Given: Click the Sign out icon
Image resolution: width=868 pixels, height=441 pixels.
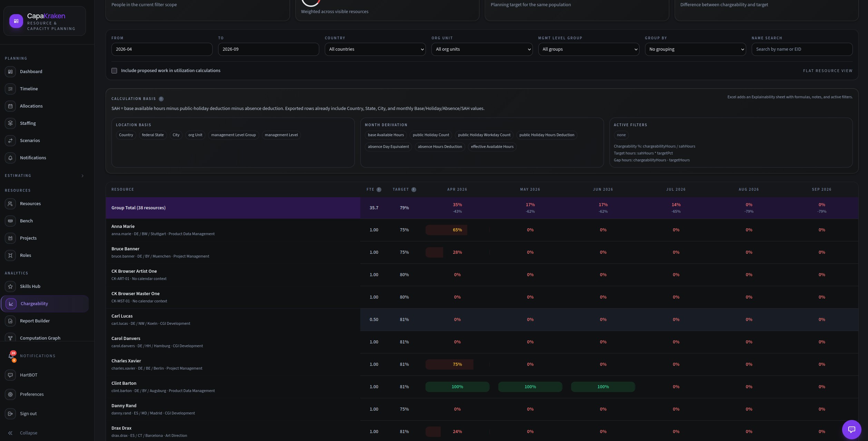Looking at the screenshot, I should (x=10, y=414).
